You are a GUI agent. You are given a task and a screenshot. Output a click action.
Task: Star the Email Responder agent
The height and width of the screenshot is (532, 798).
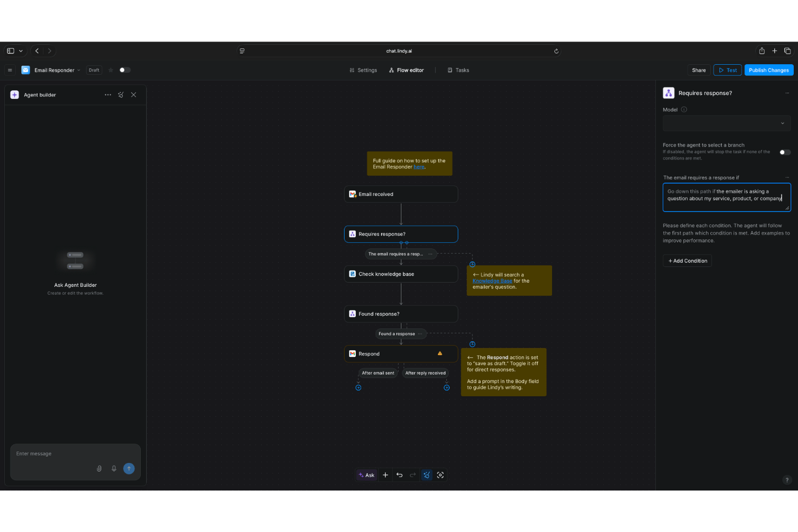(111, 70)
